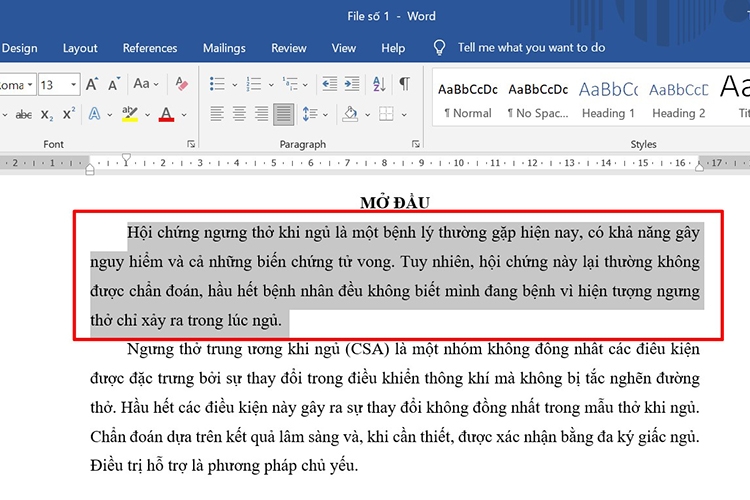Click the Decrease Indent icon

click(329, 84)
